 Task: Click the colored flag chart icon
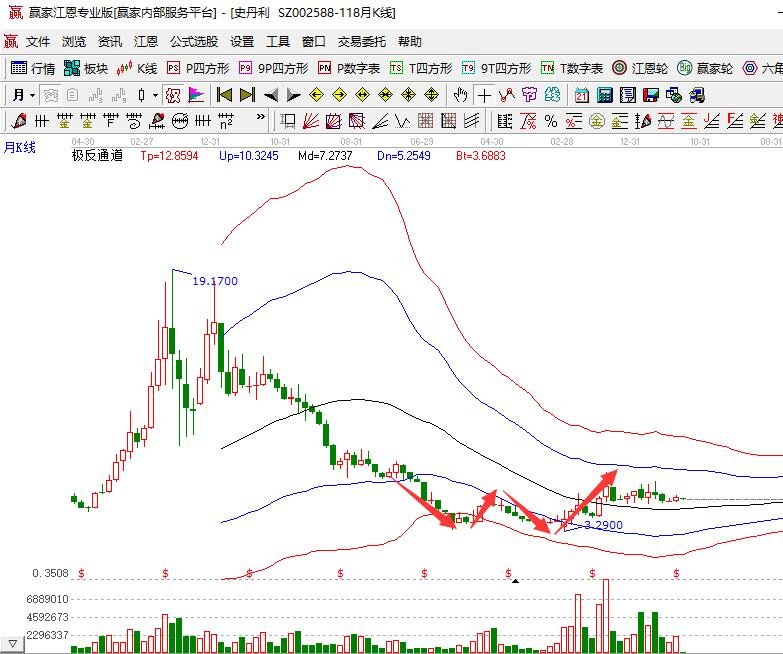(196, 95)
